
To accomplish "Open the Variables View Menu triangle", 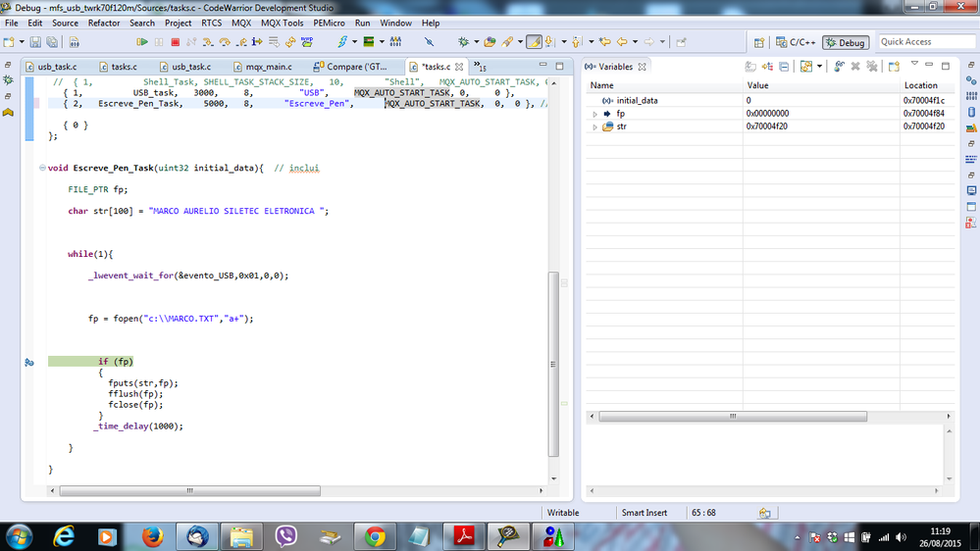I will 914,64.
